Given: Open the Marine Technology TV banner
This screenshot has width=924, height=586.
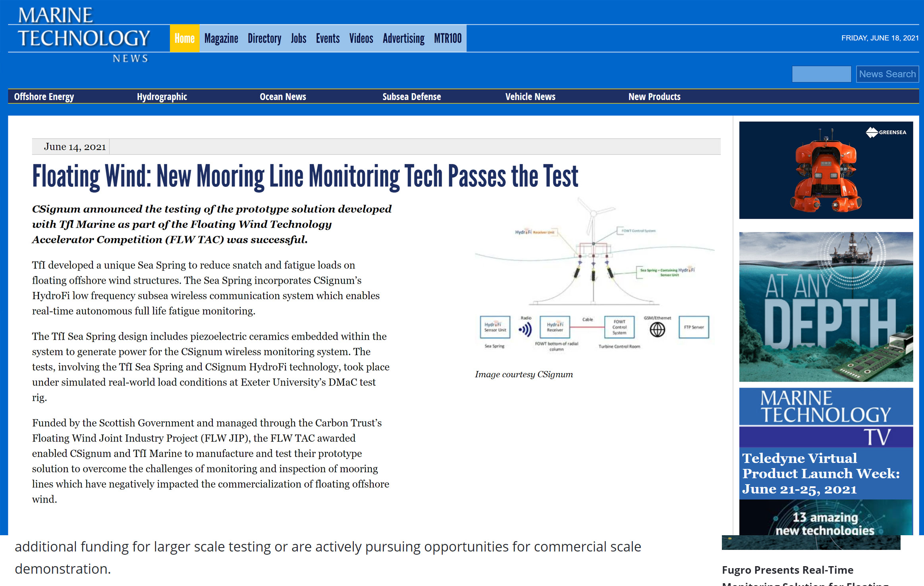Looking at the screenshot, I should tap(826, 417).
